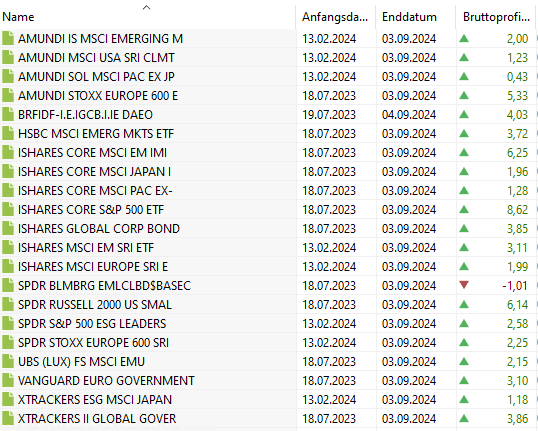Click the 8,62 profit value

click(x=517, y=210)
